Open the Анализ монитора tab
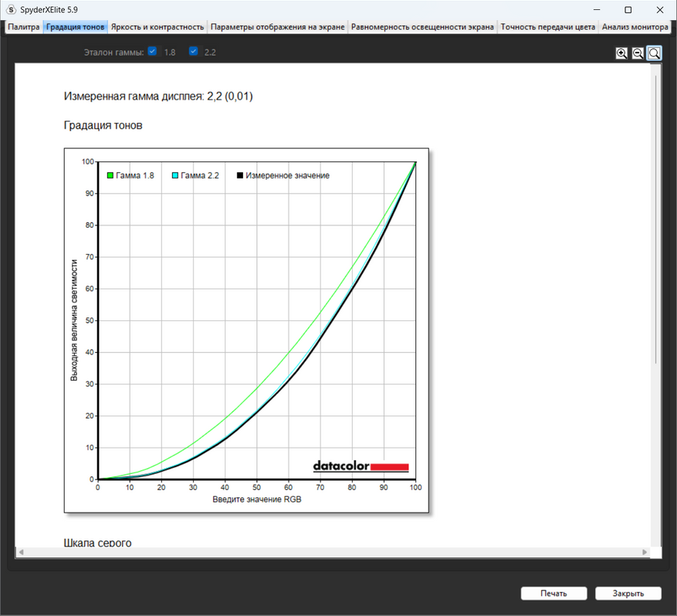This screenshot has width=677, height=616. [x=635, y=27]
